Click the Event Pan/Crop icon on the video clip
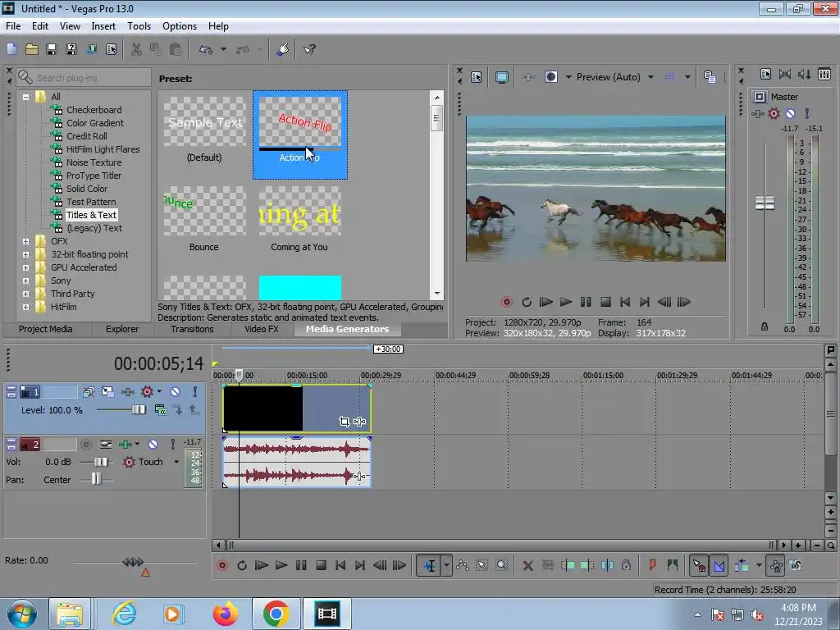The width and height of the screenshot is (840, 630). (344, 422)
